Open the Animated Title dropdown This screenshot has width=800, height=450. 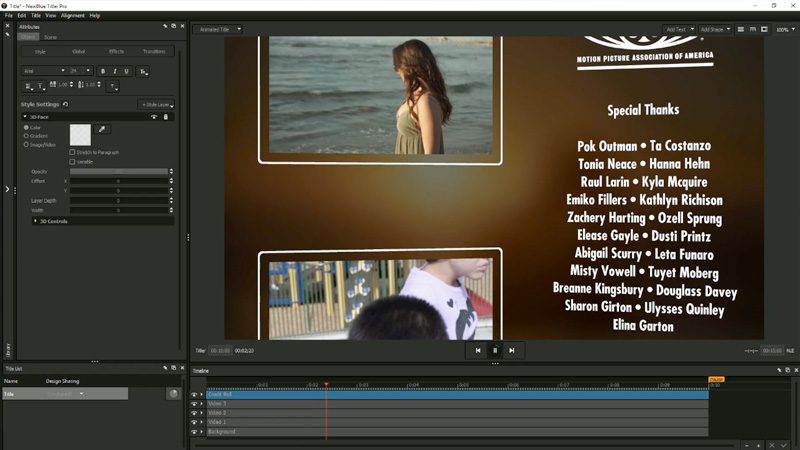pyautogui.click(x=218, y=30)
